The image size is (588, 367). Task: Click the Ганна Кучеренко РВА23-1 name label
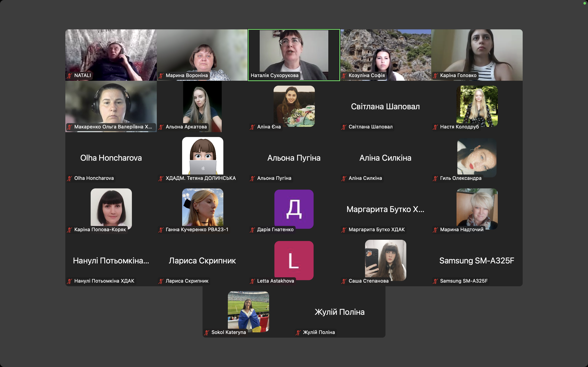pos(197,230)
